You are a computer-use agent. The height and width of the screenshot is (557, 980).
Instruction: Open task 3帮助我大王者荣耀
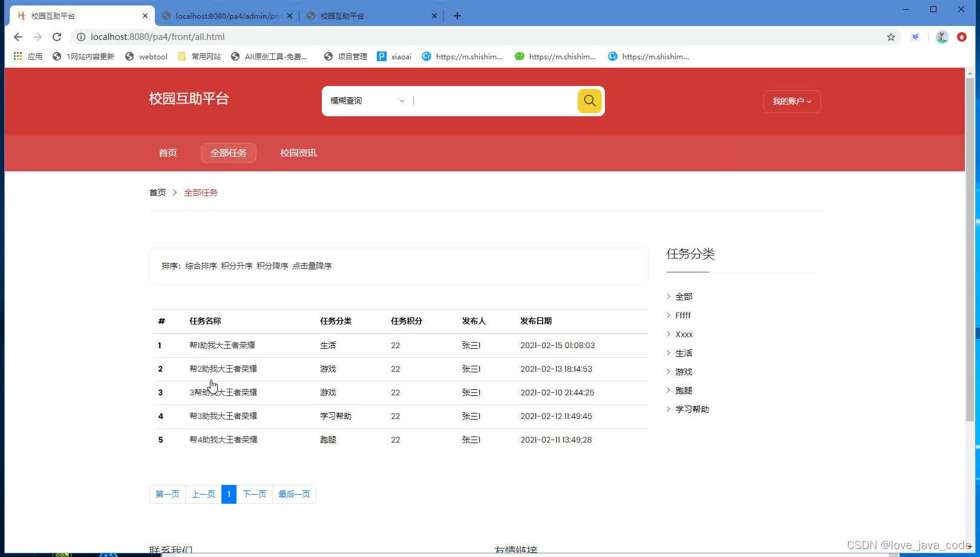click(223, 392)
